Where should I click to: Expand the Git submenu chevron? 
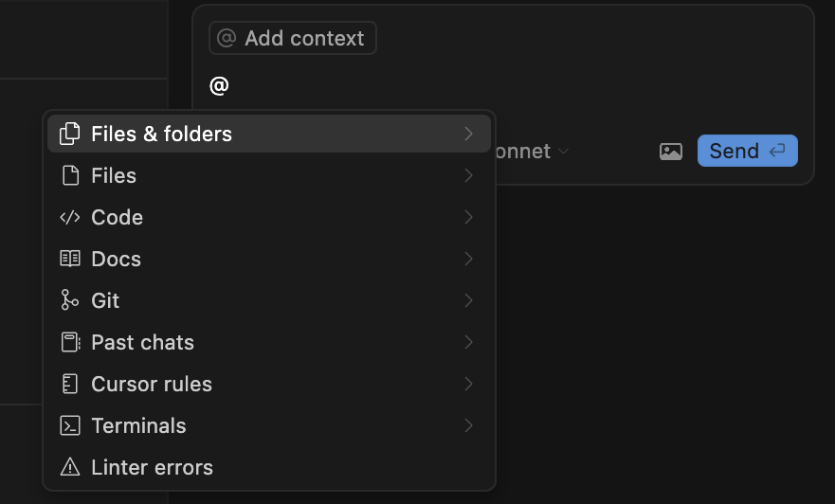point(468,300)
